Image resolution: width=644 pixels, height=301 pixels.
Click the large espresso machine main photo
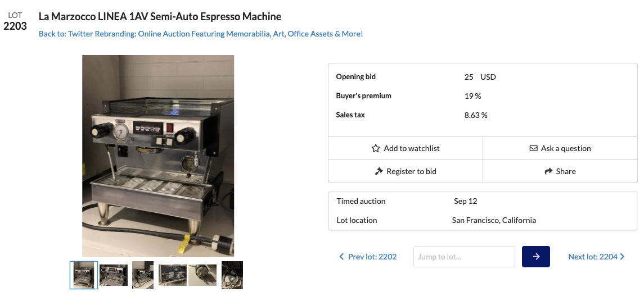(158, 156)
